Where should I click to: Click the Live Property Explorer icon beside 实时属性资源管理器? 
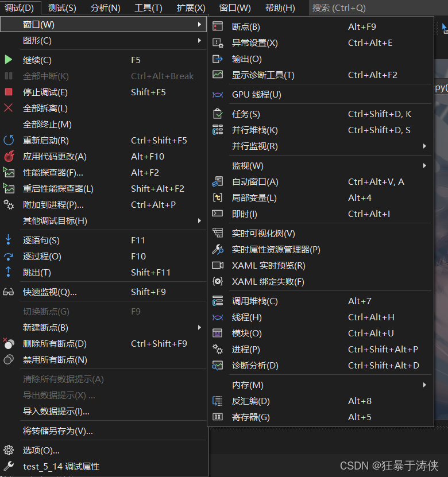coord(218,250)
